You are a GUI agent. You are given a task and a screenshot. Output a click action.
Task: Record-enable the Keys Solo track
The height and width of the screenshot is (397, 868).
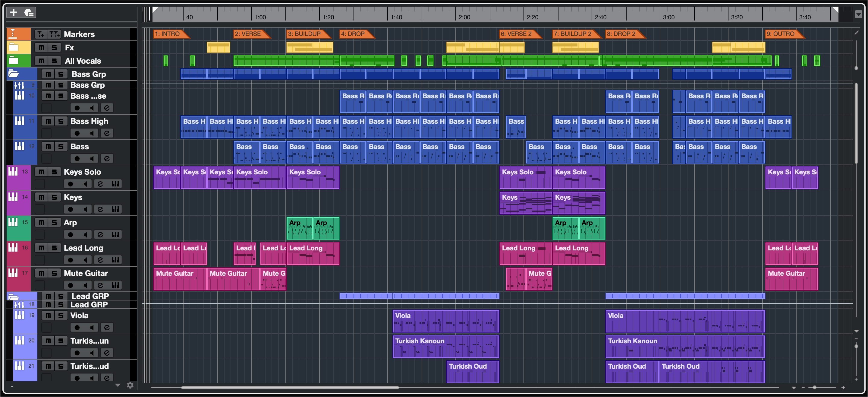(x=71, y=184)
